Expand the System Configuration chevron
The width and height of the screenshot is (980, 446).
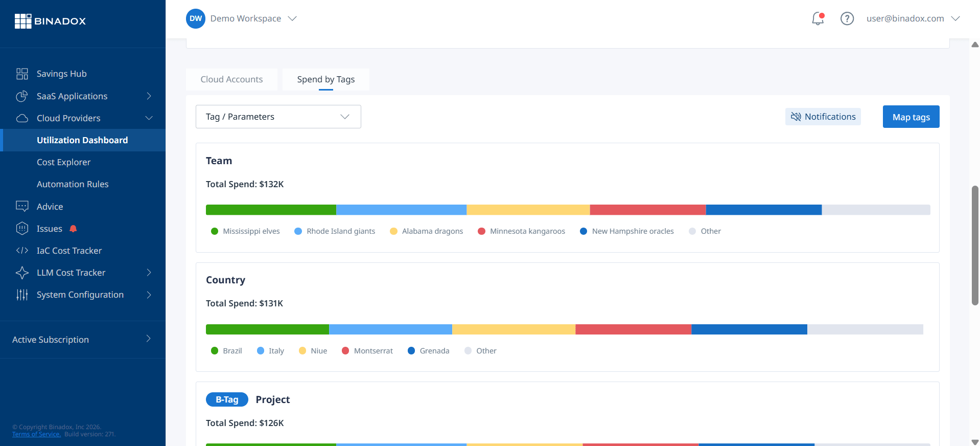click(x=149, y=295)
